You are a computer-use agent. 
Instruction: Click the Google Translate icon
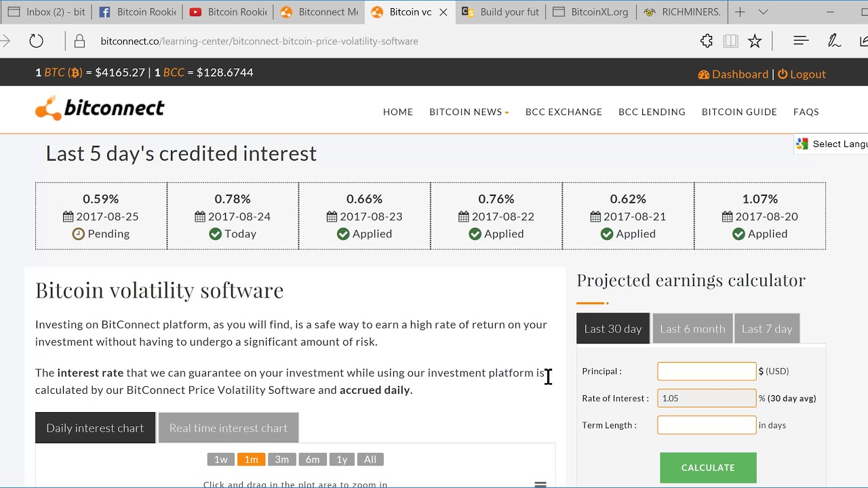pos(803,144)
